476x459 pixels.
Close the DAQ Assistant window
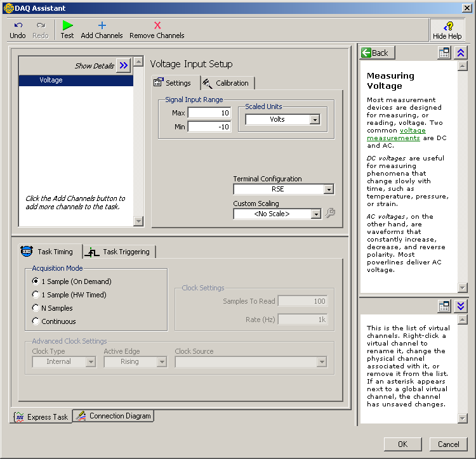click(467, 8)
